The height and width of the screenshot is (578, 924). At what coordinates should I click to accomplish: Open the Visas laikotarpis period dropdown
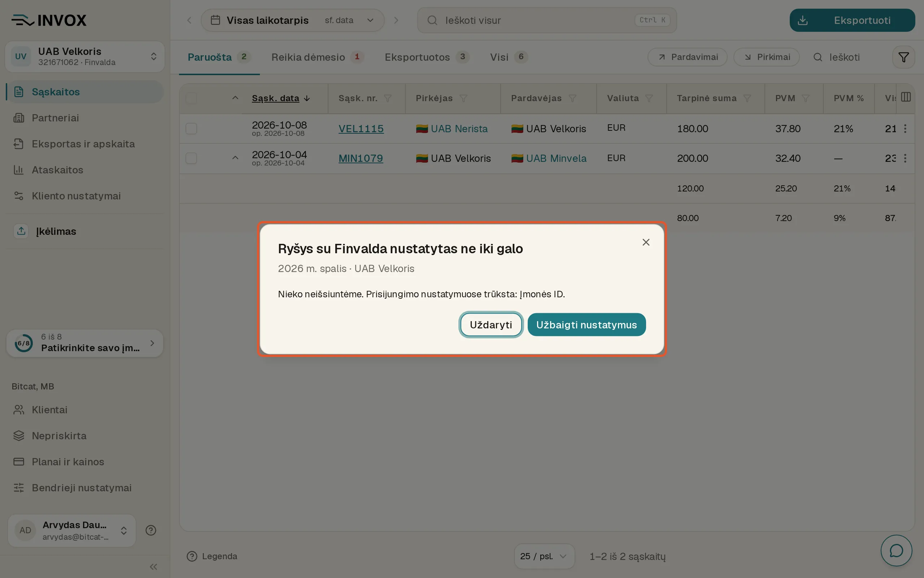click(292, 20)
